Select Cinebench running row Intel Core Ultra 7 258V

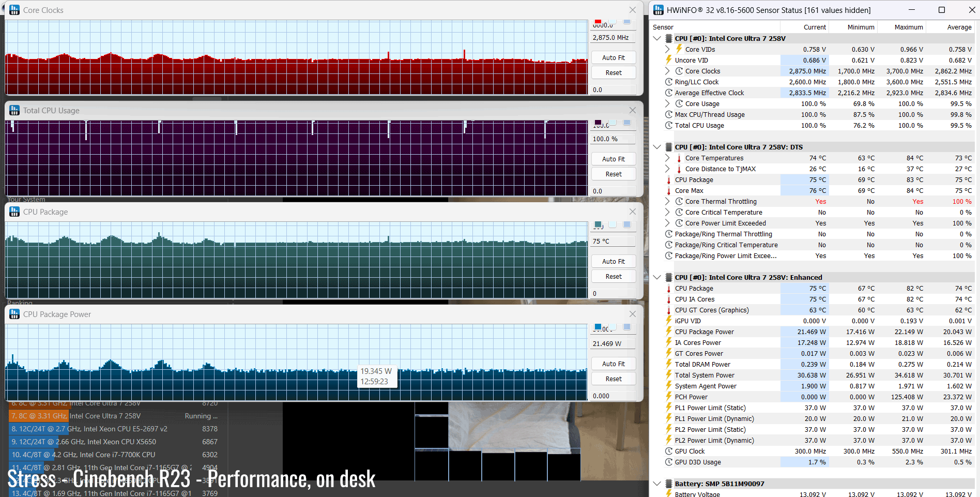[x=115, y=416]
